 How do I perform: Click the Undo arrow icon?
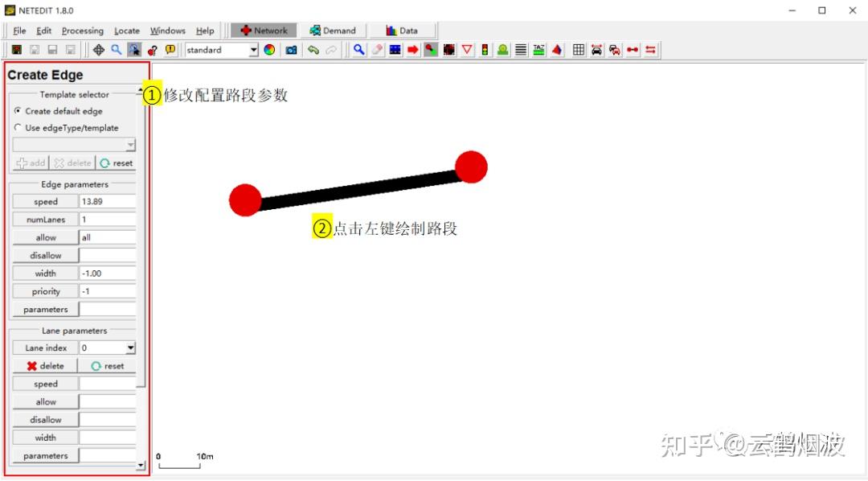313,50
